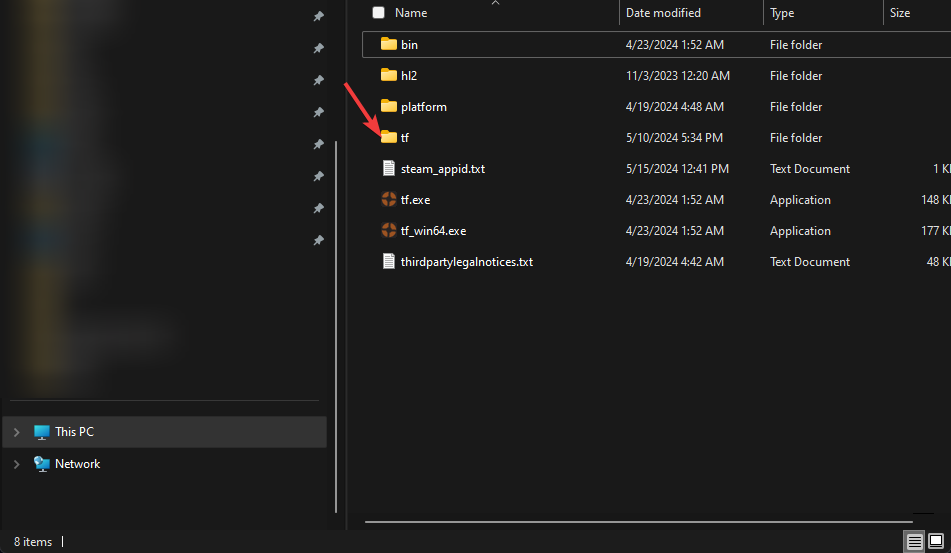Click date 5/10/2024 5:34 PM cell
This screenshot has width=951, height=553.
[674, 138]
